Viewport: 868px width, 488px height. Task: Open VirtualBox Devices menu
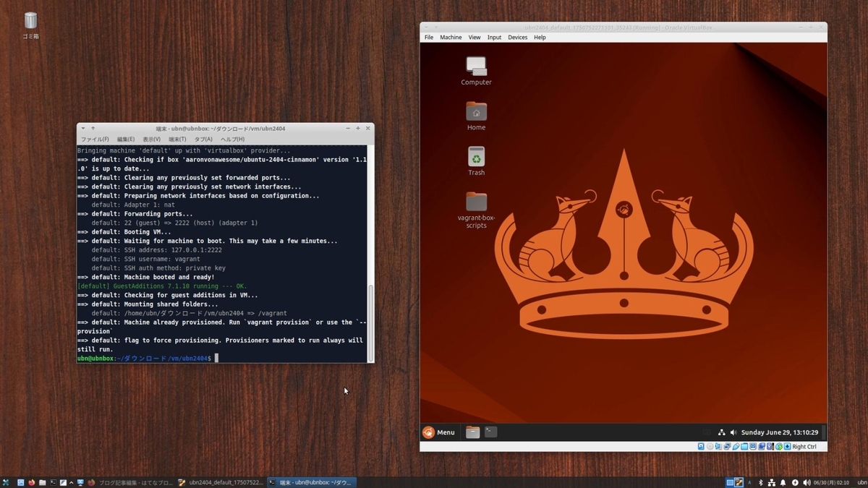click(x=518, y=38)
